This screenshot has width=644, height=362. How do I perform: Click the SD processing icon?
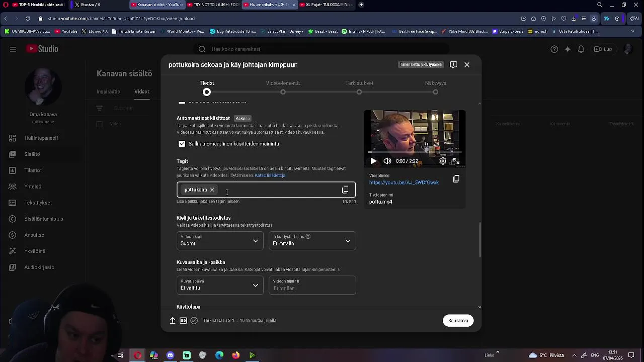click(x=183, y=320)
